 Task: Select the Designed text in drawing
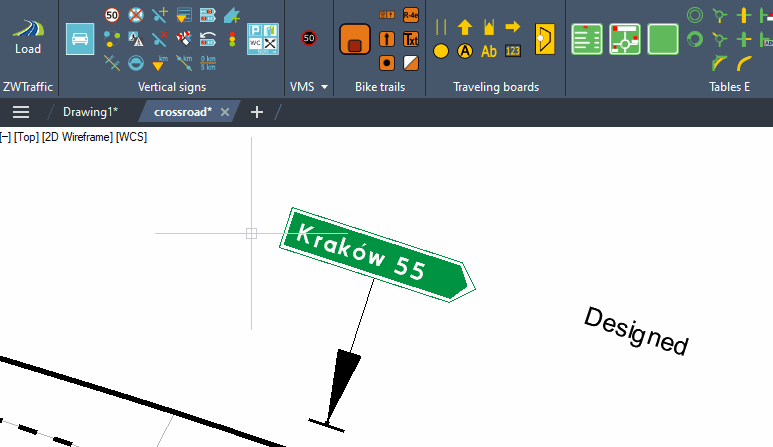point(636,330)
